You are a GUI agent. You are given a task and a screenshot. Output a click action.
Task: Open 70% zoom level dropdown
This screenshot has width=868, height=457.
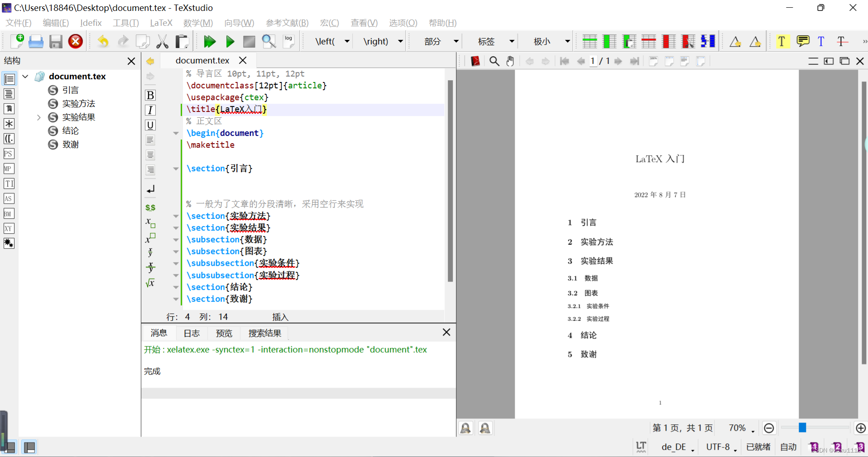tap(742, 428)
